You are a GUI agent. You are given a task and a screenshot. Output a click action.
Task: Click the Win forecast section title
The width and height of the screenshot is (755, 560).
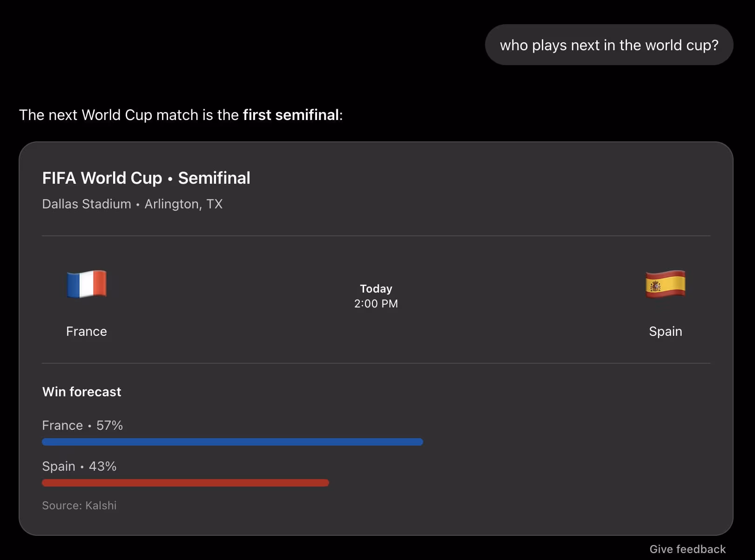pos(81,392)
